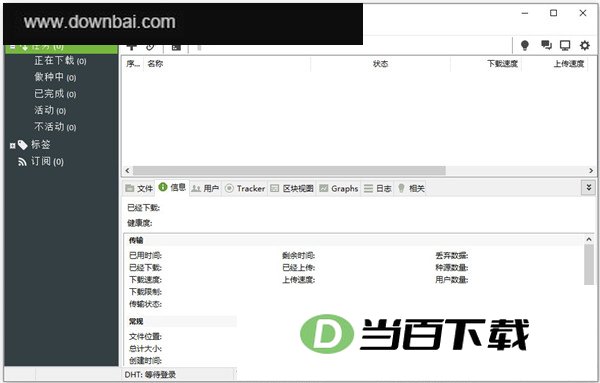Screen dimensions: 600x383
Task: Click the info panel vertical scrollbar thumb
Action: pyautogui.click(x=589, y=265)
